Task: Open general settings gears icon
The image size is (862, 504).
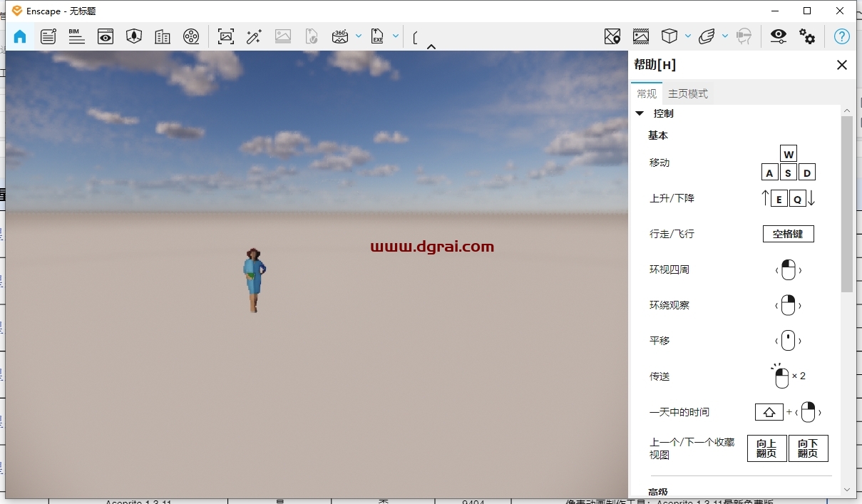Action: (x=807, y=36)
